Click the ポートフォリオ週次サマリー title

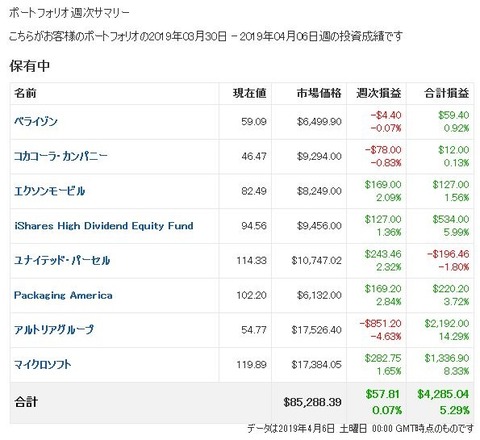pos(69,13)
